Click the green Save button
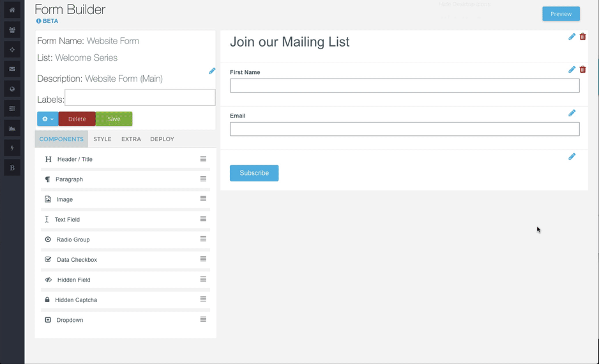This screenshot has width=599, height=364. point(114,119)
